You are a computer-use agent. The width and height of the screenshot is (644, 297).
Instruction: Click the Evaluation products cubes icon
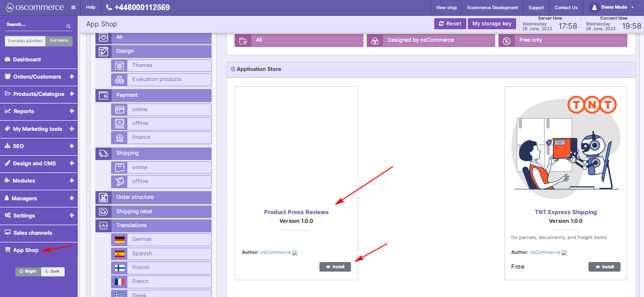[119, 80]
